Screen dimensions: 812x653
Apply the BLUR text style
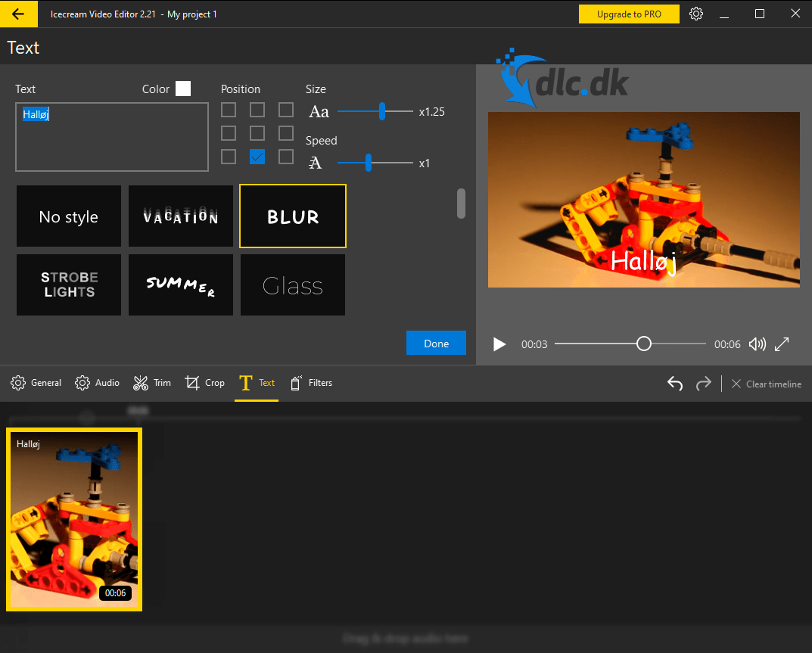click(292, 216)
